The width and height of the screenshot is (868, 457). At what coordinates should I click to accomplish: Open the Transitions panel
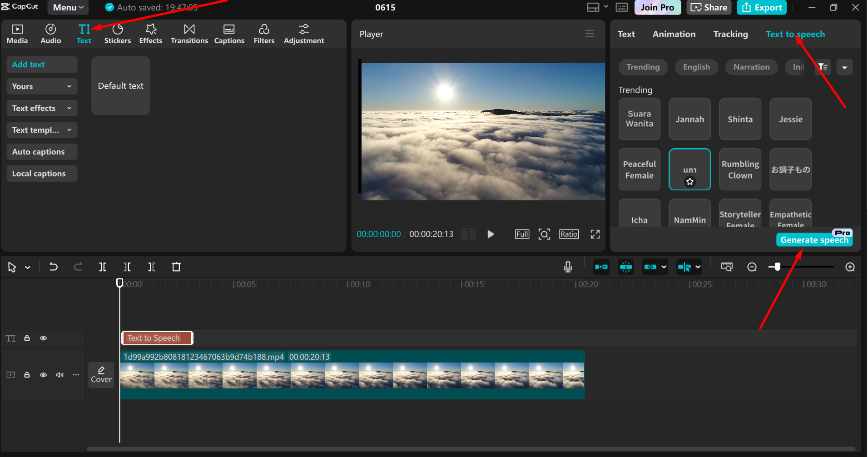pyautogui.click(x=189, y=33)
